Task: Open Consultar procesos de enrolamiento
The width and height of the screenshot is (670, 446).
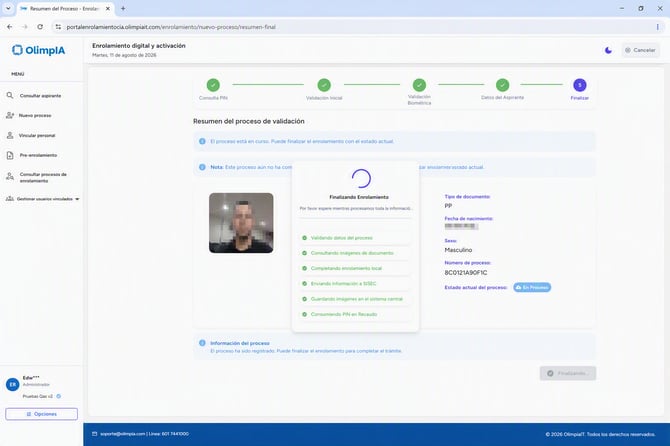Action: 43,177
